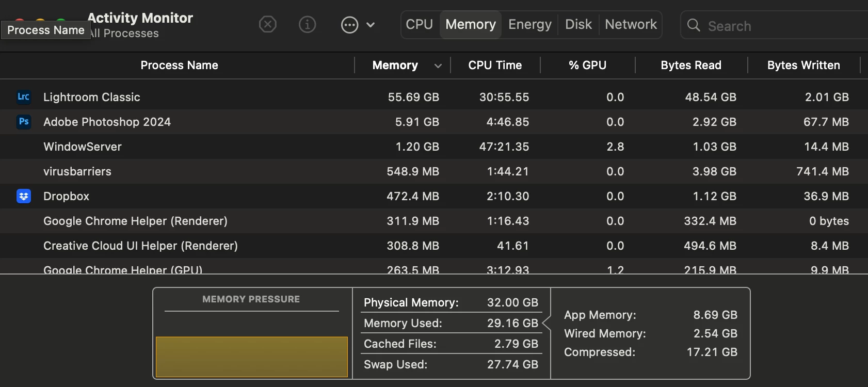Click the search magnifying glass icon
868x387 pixels.
pos(694,25)
